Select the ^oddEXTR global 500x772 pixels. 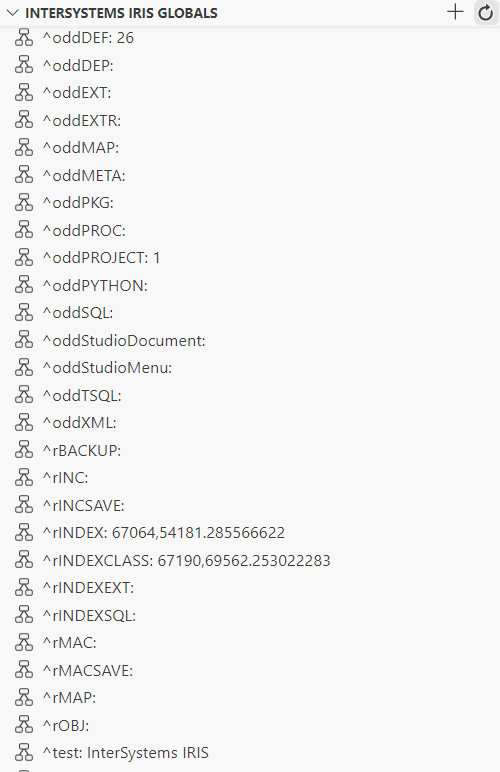[x=250, y=121]
